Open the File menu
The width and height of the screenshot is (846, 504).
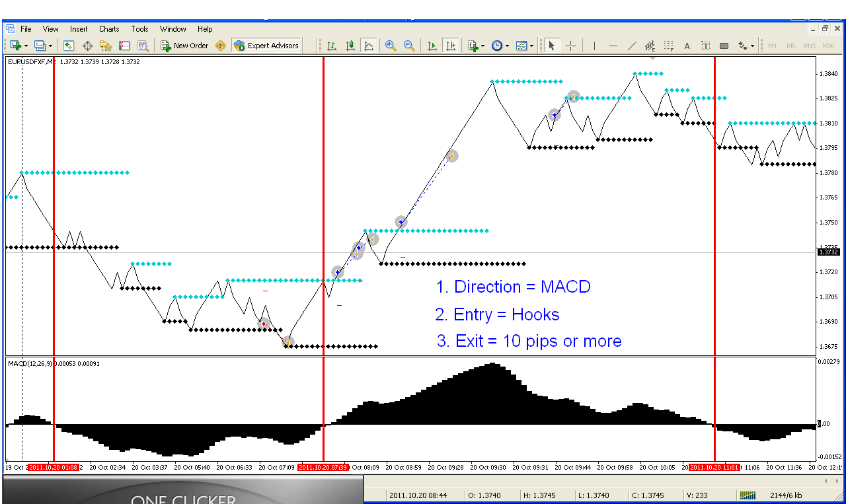pyautogui.click(x=26, y=29)
